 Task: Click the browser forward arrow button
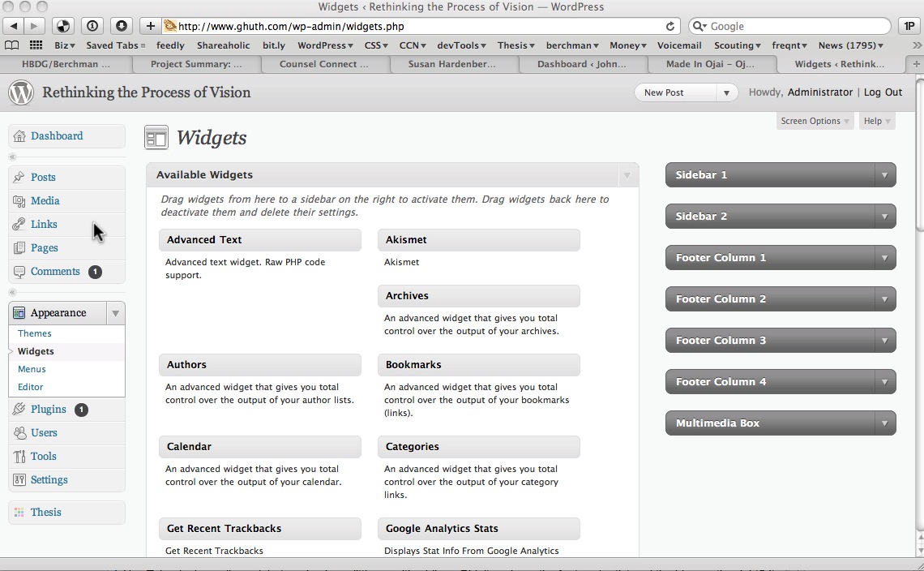(x=34, y=26)
